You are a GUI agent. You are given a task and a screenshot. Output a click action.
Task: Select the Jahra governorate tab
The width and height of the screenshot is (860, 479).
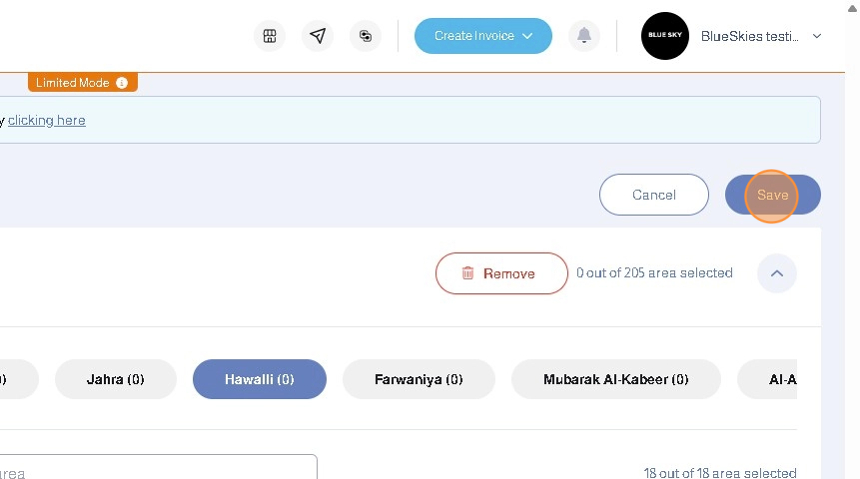click(x=115, y=379)
